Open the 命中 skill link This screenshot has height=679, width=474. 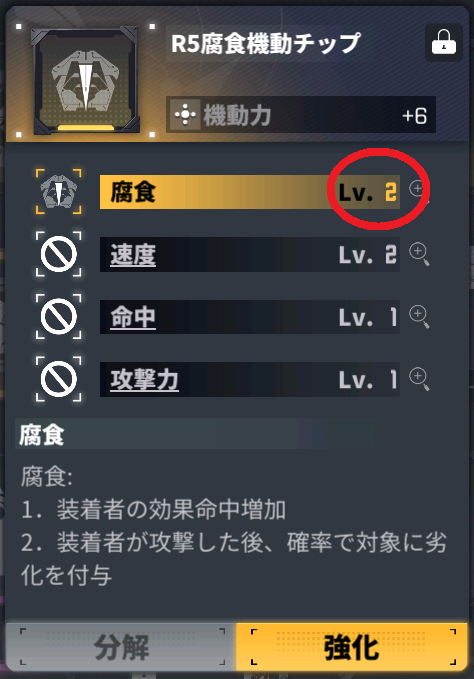click(x=133, y=317)
